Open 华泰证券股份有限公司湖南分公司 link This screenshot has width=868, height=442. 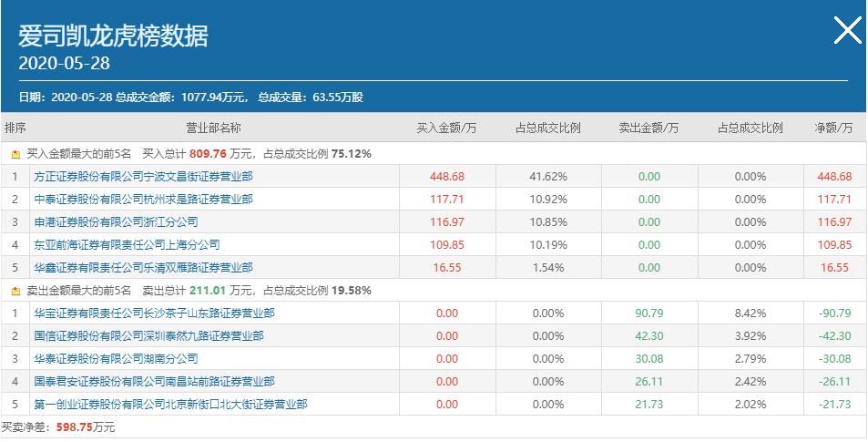(116, 359)
